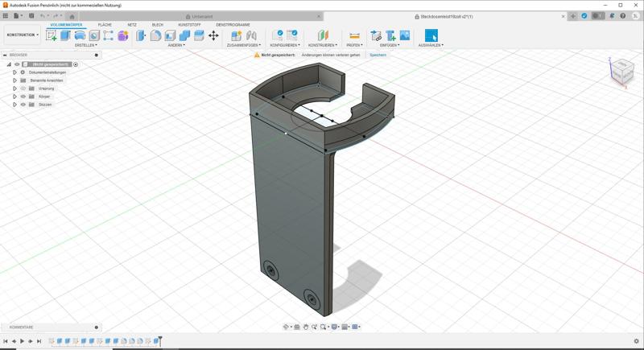Click the Measure tool under Prüfen
Image resolution: width=644 pixels, height=350 pixels.
click(353, 35)
